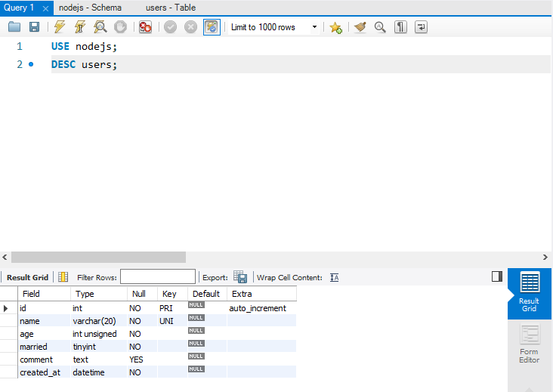This screenshot has height=392, width=553.
Task: Click the UNI key cell
Action: click(x=172, y=321)
